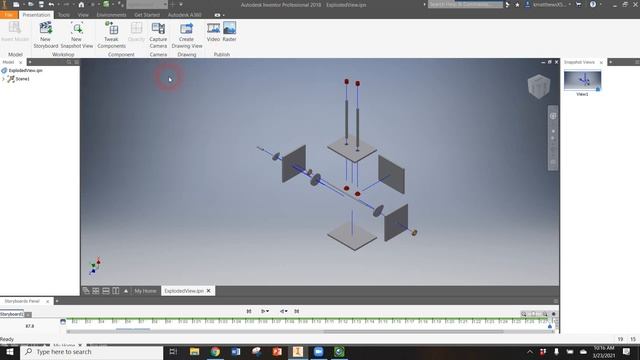640x360 pixels.
Task: Click the Search Help & Commands field
Action: click(x=465, y=4)
